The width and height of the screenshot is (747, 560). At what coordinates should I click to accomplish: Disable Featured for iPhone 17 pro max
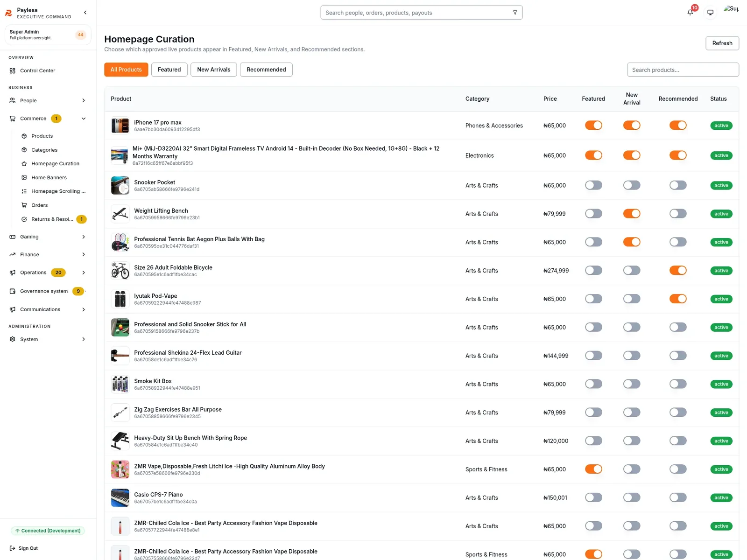593,126
